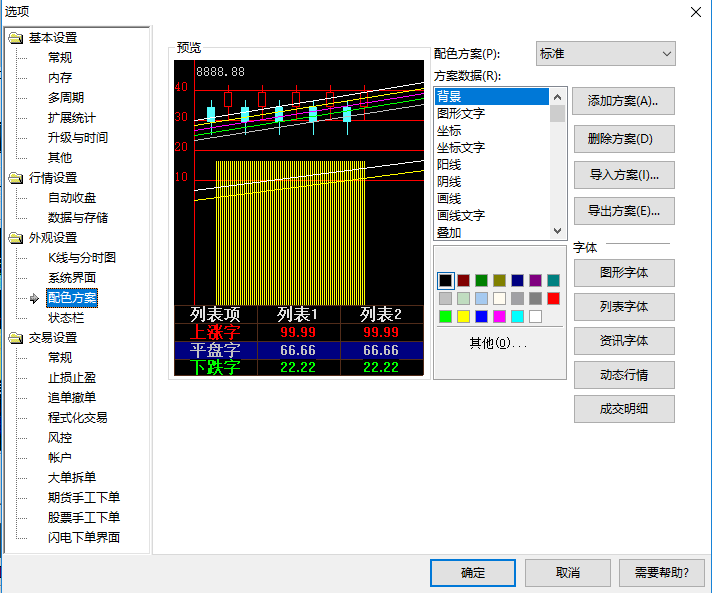
Task: Select 图形文字 in the 方案数据 list
Action: [492, 114]
